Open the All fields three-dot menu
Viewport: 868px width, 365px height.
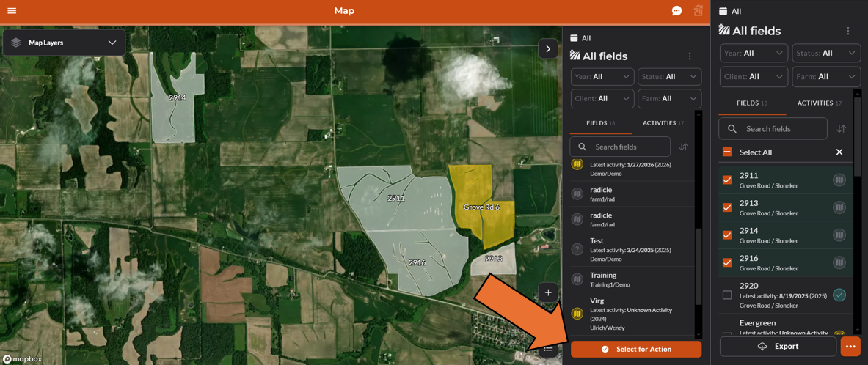point(847,31)
